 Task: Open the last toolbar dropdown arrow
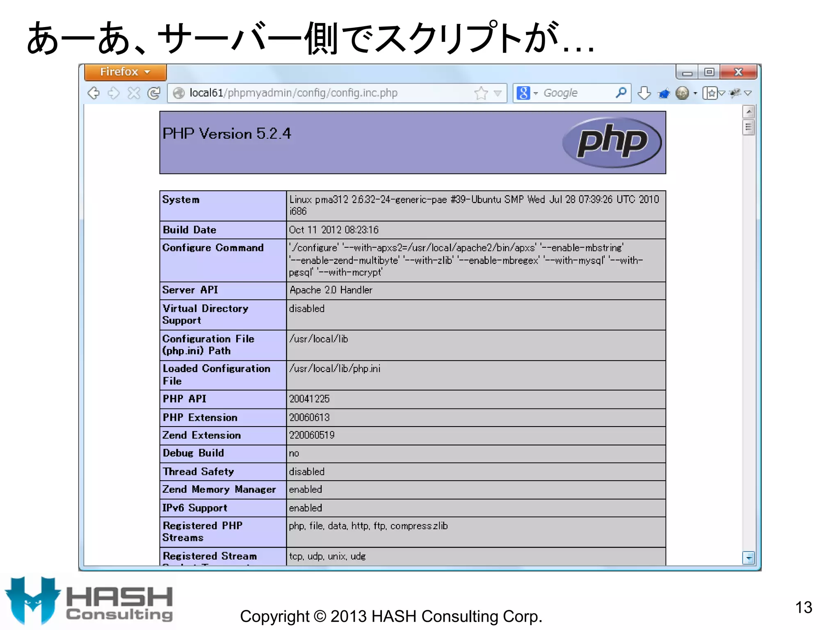click(x=748, y=94)
